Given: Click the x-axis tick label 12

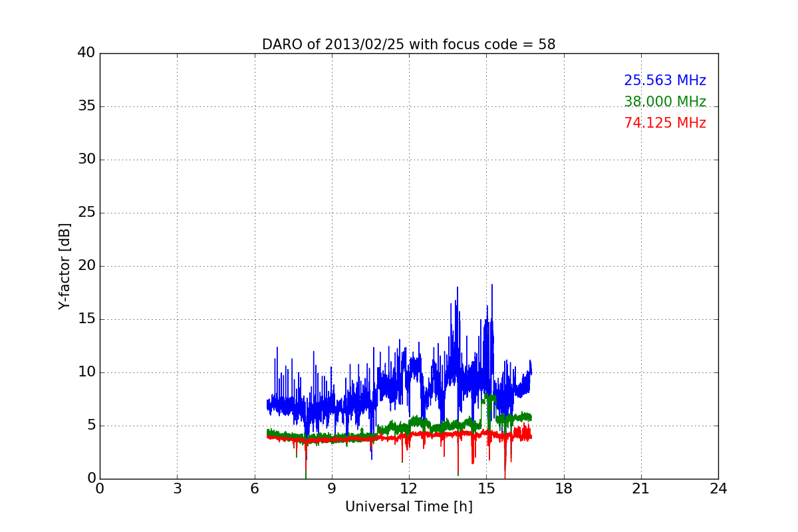Looking at the screenshot, I should [x=409, y=488].
